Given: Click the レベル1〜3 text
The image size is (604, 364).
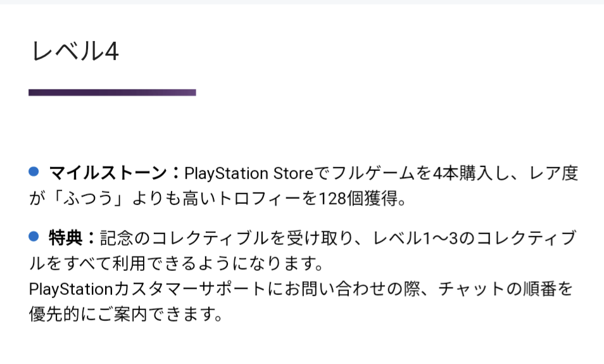Looking at the screenshot, I should pos(415,237).
